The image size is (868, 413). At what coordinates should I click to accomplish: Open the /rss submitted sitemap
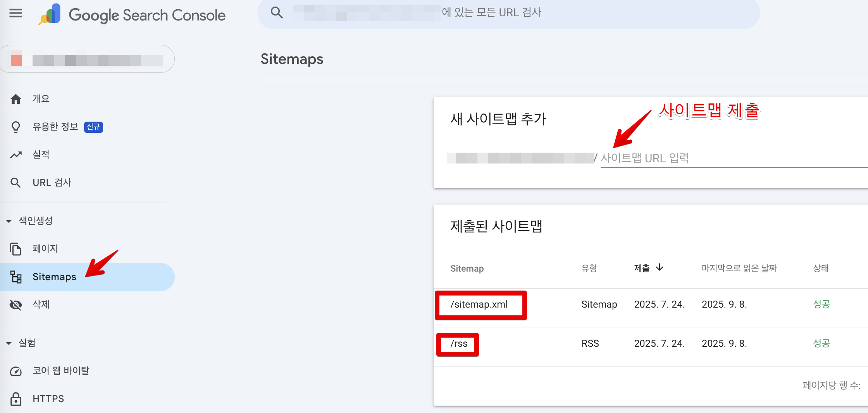pos(459,343)
